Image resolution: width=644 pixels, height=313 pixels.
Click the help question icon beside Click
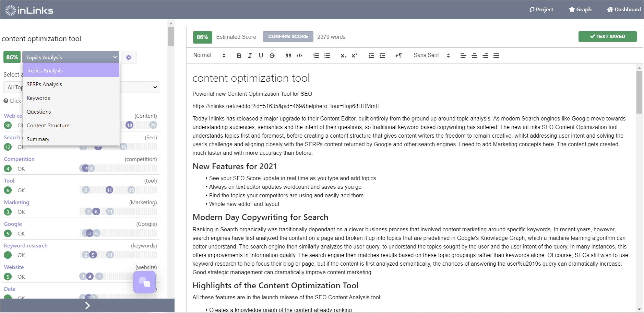click(6, 101)
